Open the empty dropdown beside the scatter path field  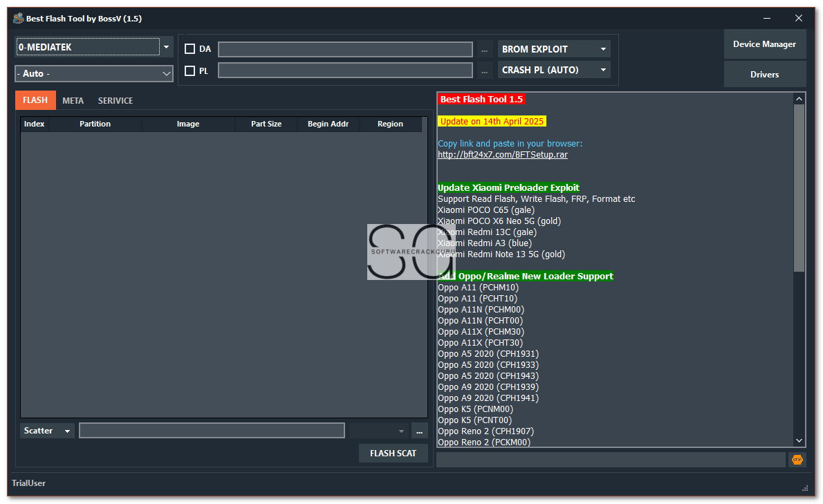(378, 431)
